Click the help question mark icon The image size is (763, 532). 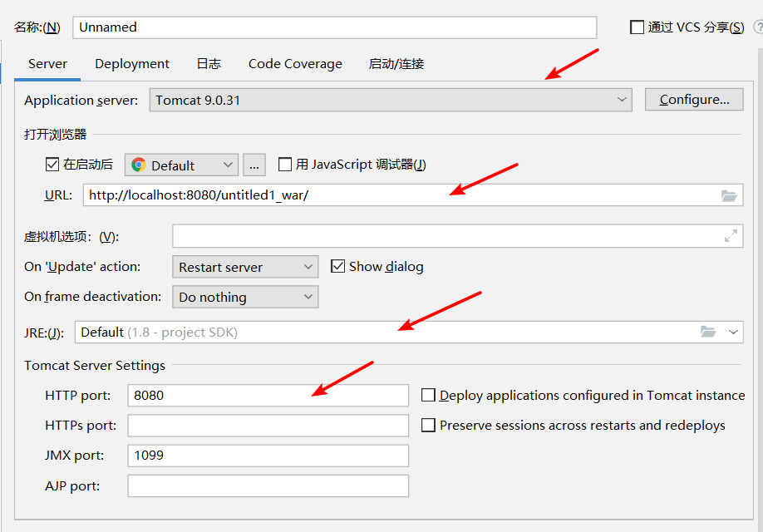(759, 27)
